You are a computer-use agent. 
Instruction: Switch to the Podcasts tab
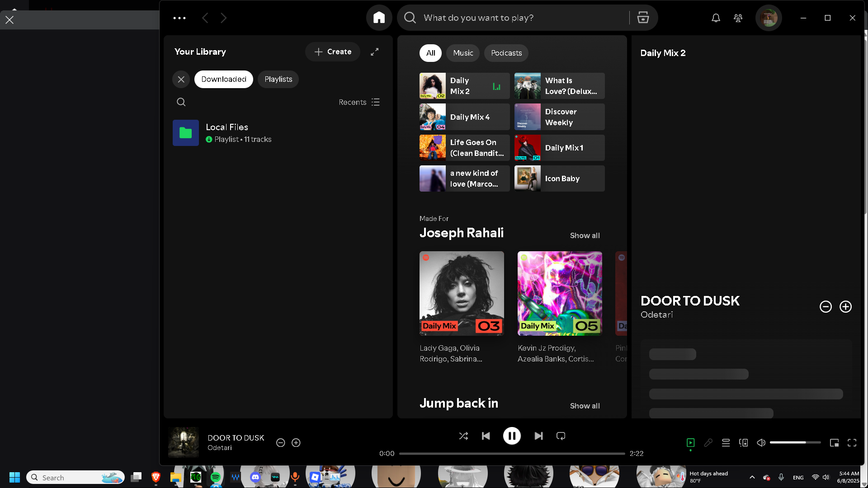pyautogui.click(x=506, y=53)
